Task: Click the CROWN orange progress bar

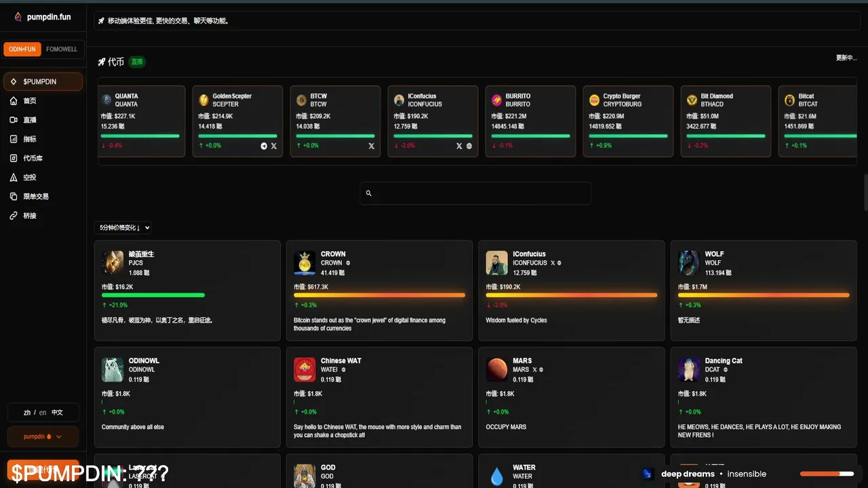Action: (380, 295)
